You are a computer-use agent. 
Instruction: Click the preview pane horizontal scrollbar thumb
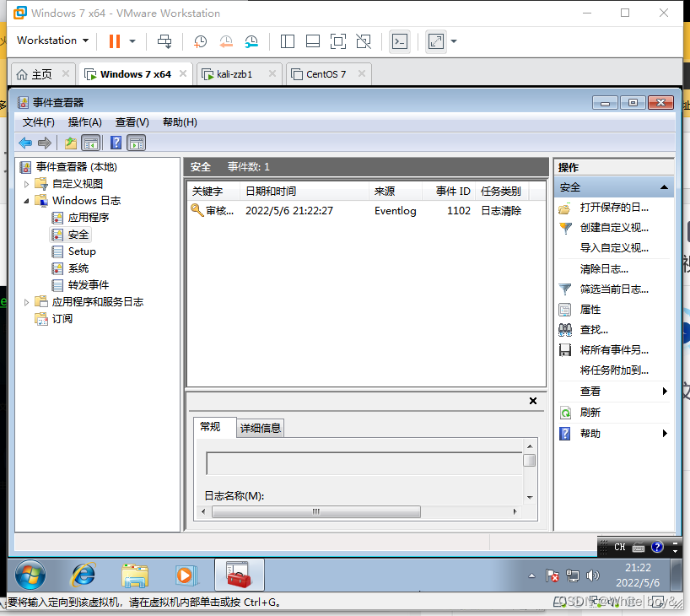point(316,511)
